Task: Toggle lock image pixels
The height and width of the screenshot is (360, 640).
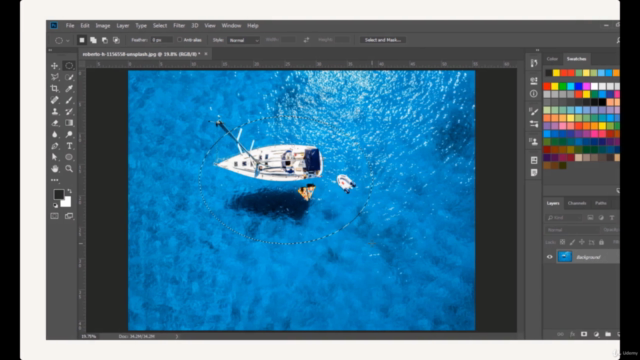Action: (x=572, y=242)
